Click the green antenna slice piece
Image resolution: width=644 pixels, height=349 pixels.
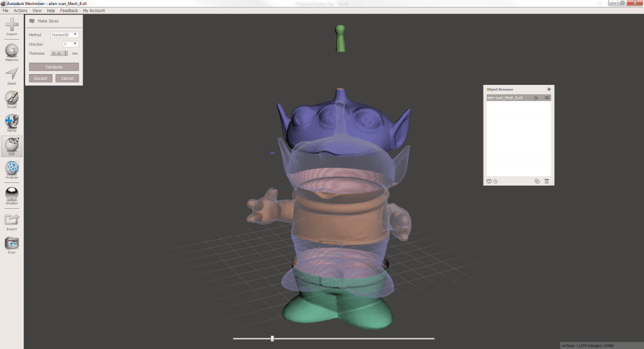pyautogui.click(x=340, y=38)
